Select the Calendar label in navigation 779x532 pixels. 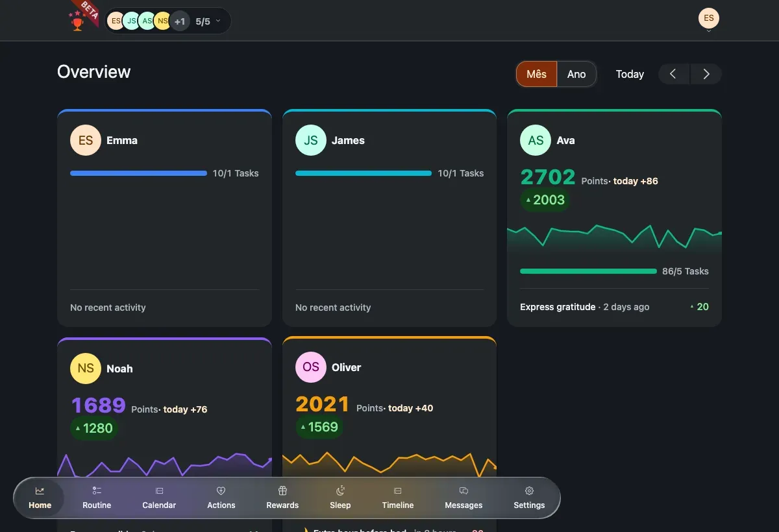159,505
